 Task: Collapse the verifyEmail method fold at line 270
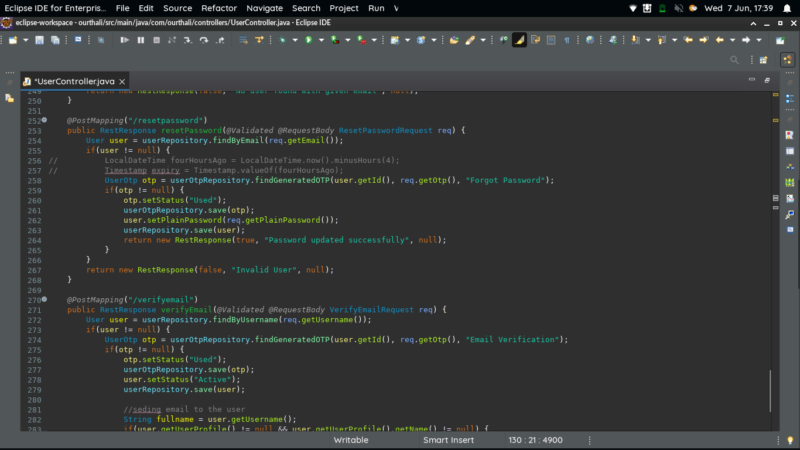pyautogui.click(x=44, y=300)
